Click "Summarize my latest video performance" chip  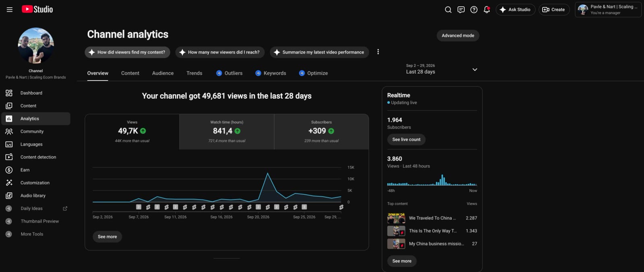pyautogui.click(x=319, y=52)
